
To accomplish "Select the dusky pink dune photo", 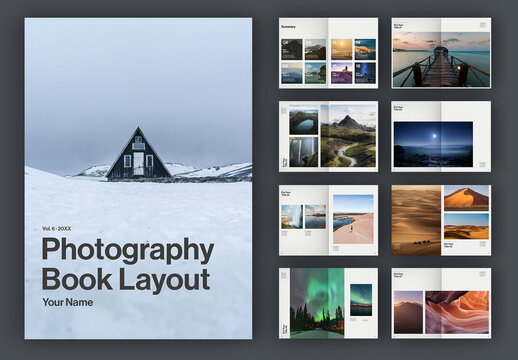I will (x=408, y=312).
